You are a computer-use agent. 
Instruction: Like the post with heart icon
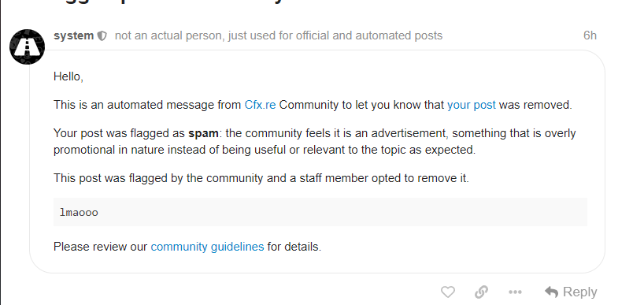coord(448,292)
